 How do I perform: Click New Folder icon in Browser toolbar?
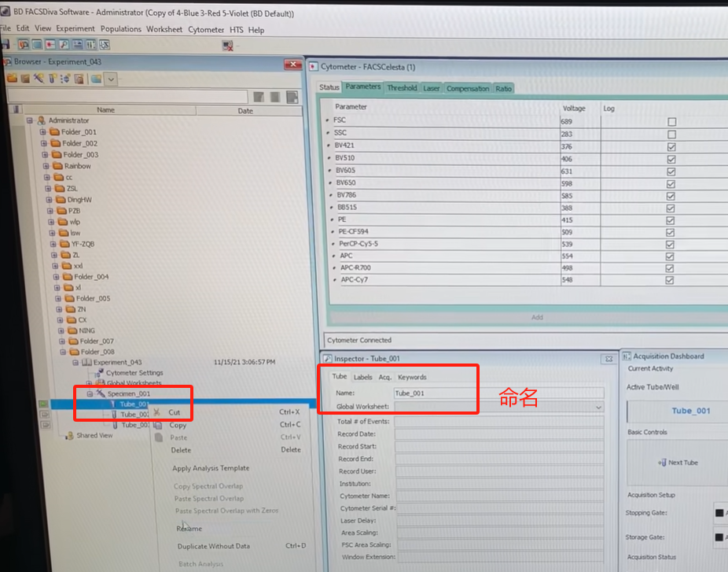click(12, 79)
